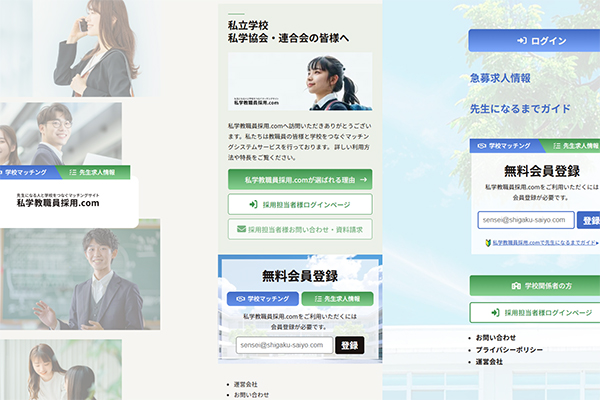Focus email field in right panel registration
The image size is (600, 400).
(526, 220)
